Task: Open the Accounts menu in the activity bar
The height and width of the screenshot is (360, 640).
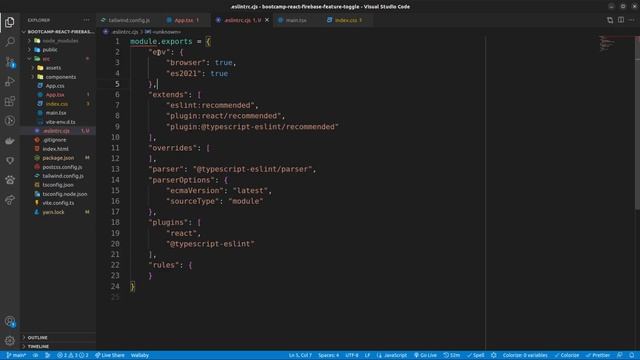Action: pyautogui.click(x=10, y=322)
